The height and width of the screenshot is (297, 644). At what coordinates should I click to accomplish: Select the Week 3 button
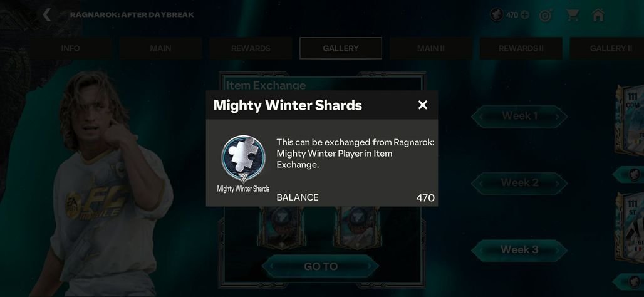519,250
